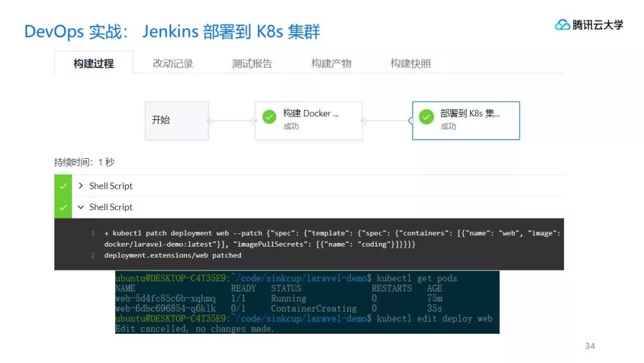Screen dimensions: 644x363
Task: Click the 腾讯云大学 text
Action: 597,25
